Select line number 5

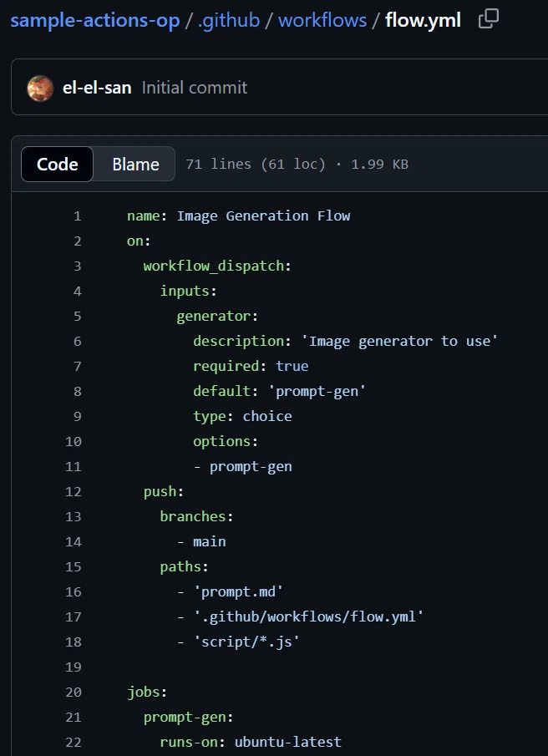(77, 317)
